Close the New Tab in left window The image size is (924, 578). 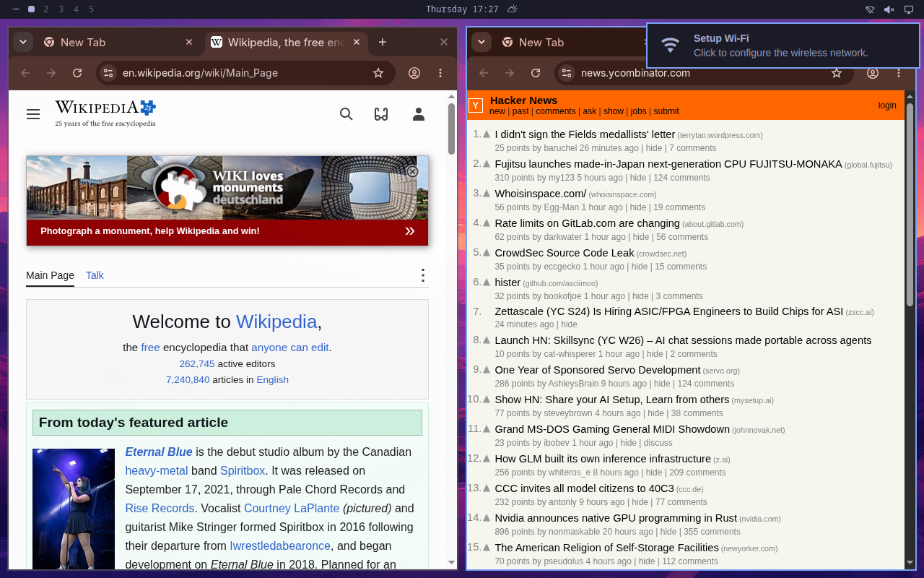pyautogui.click(x=189, y=42)
